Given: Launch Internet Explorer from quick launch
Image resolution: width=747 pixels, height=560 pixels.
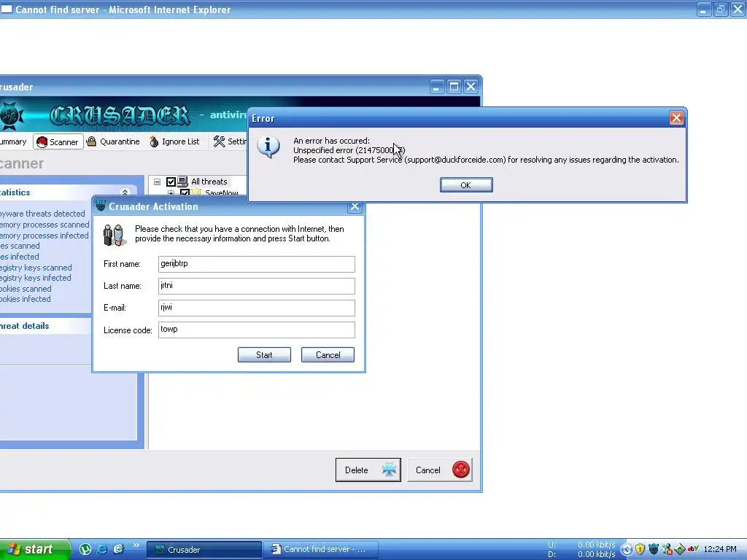Looking at the screenshot, I should [x=102, y=550].
